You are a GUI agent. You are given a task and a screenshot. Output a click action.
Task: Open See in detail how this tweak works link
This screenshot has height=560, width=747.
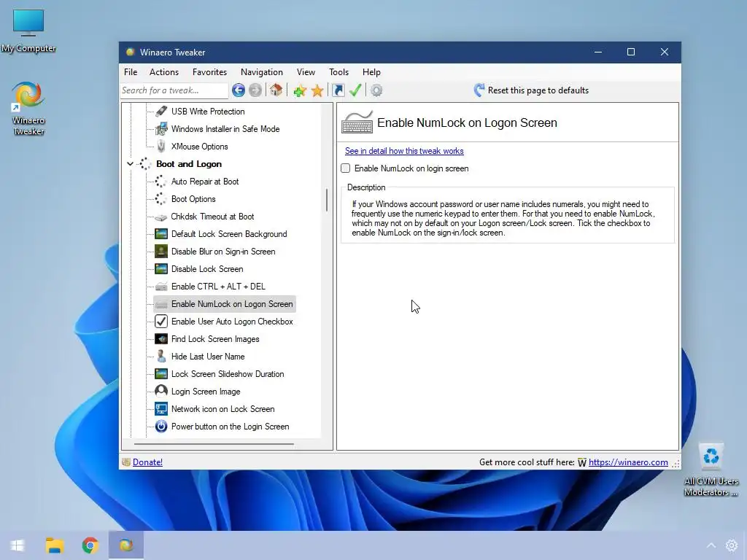click(x=404, y=151)
